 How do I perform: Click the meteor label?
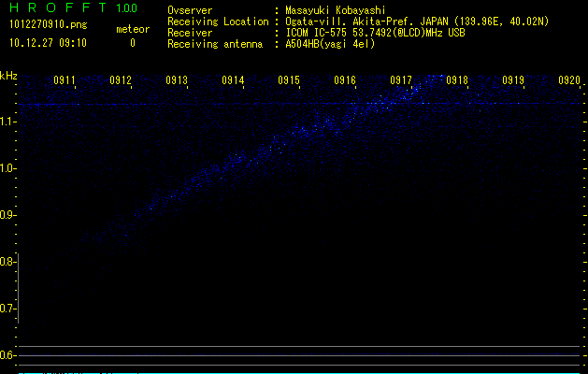point(133,29)
